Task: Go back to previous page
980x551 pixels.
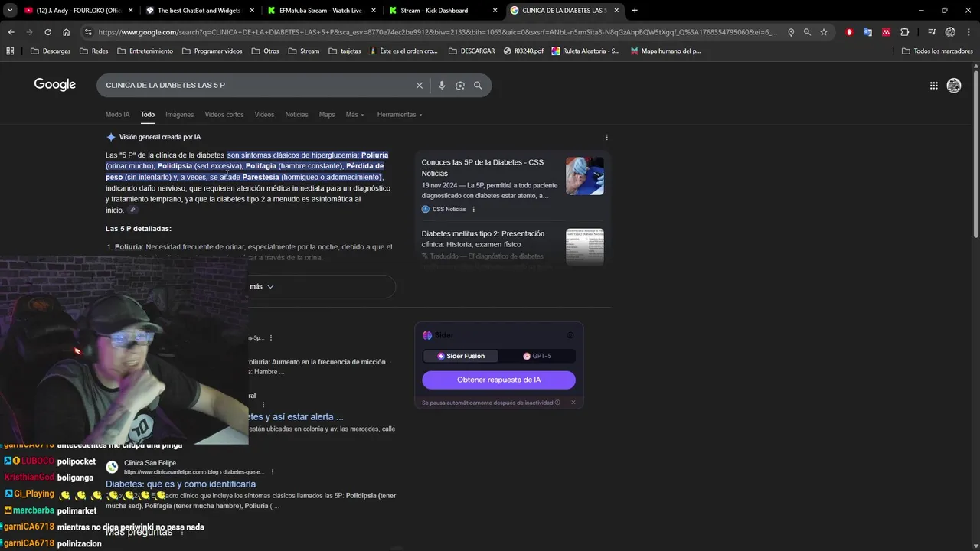Action: 11,32
